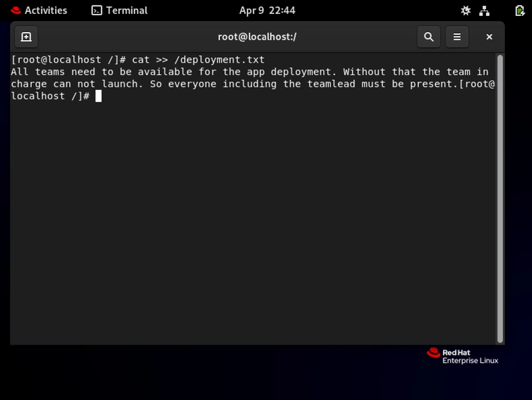This screenshot has height=400, width=532.
Task: Open the terminal hamburger menu
Action: pyautogui.click(x=457, y=37)
